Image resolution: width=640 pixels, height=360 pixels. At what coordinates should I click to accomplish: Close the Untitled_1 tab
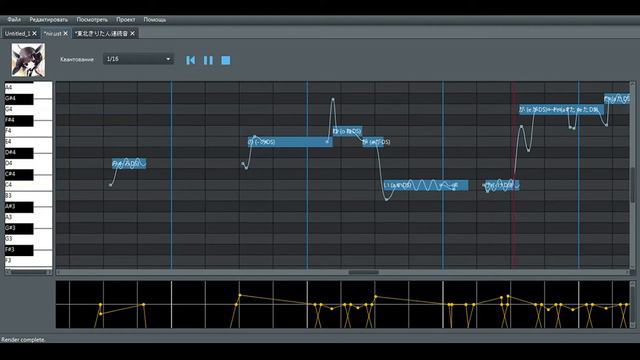point(35,33)
